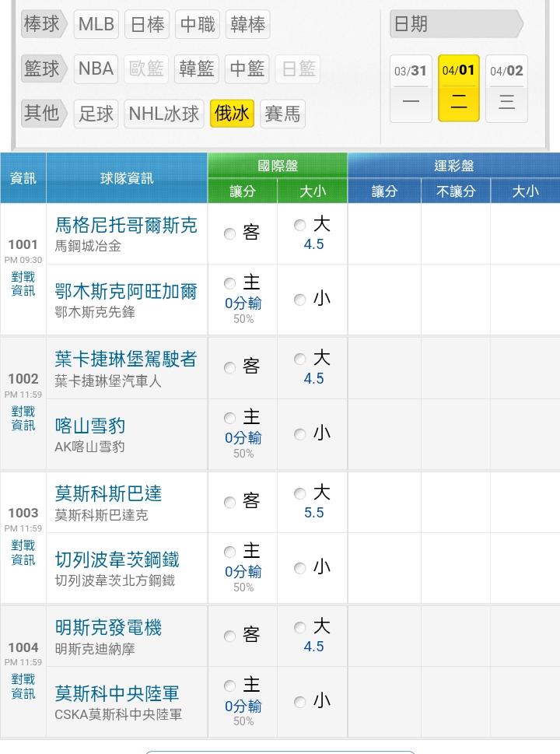Image resolution: width=560 pixels, height=754 pixels.
Task: Select 小 radio for game 1002
Action: click(300, 434)
